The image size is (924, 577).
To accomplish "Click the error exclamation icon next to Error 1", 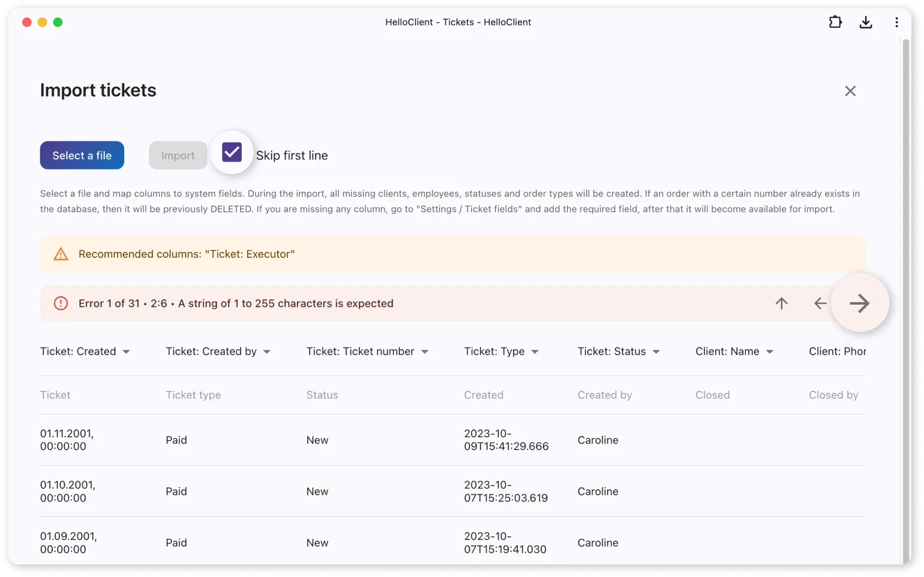I will (61, 303).
